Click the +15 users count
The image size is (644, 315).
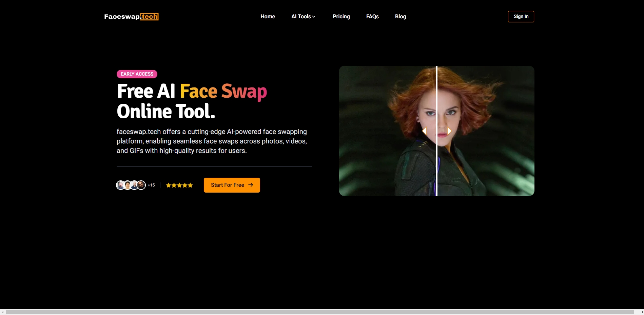coord(151,185)
